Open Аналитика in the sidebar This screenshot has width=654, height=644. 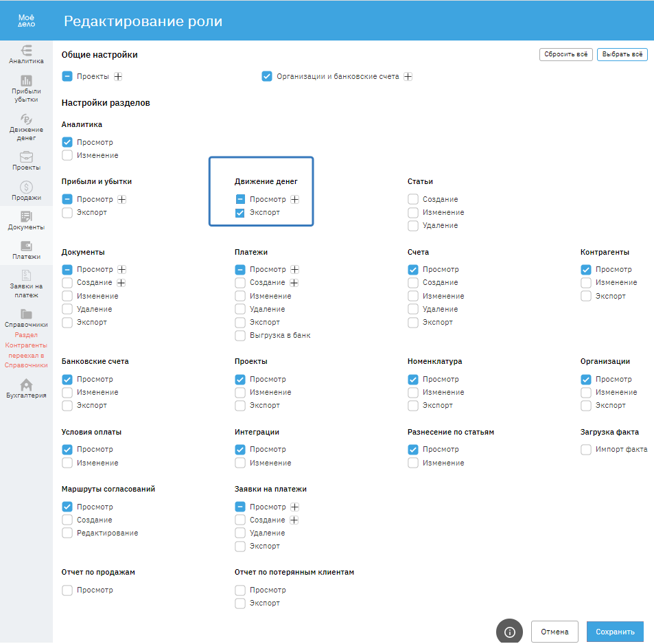click(26, 55)
